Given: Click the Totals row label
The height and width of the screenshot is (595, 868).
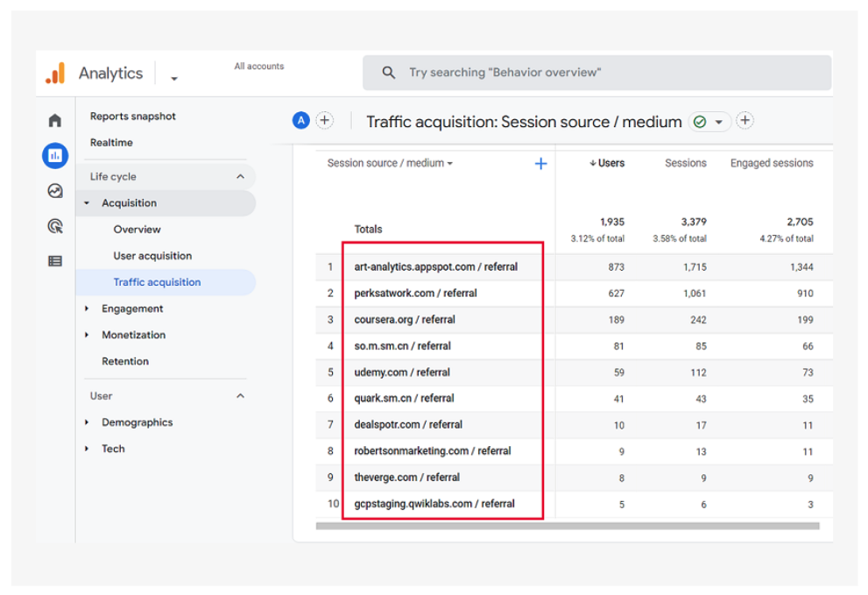Looking at the screenshot, I should (368, 230).
